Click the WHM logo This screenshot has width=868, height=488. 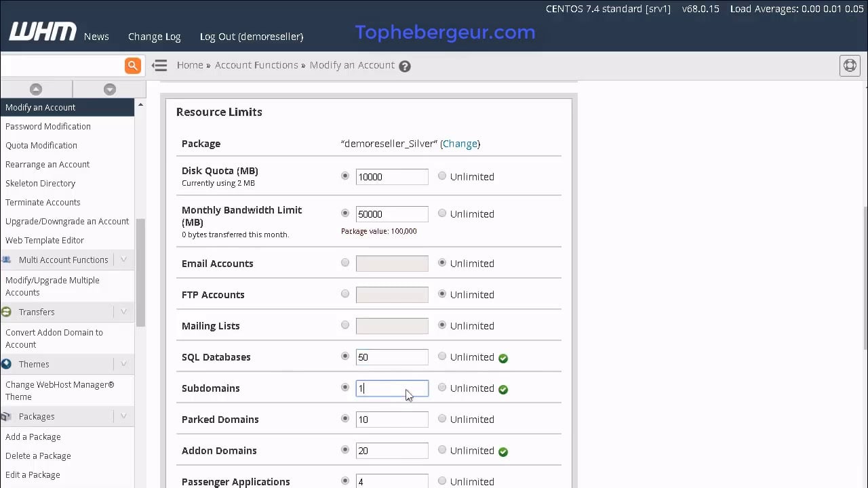(42, 31)
